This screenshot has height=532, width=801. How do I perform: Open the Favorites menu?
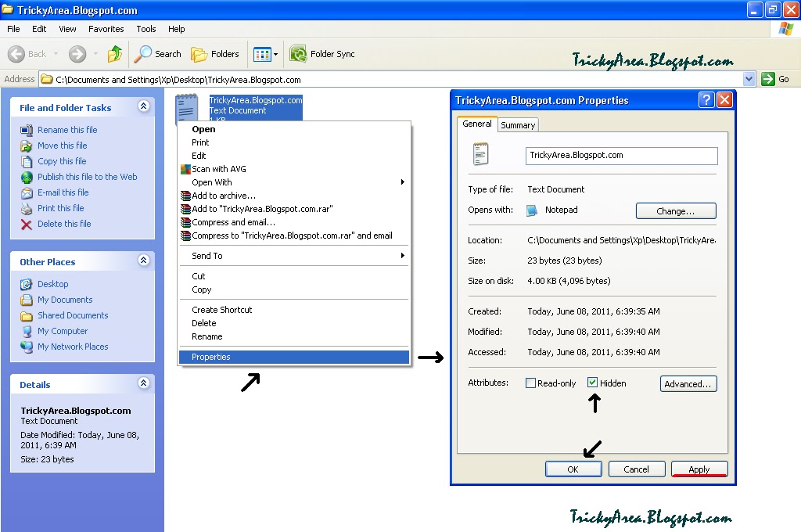point(106,29)
